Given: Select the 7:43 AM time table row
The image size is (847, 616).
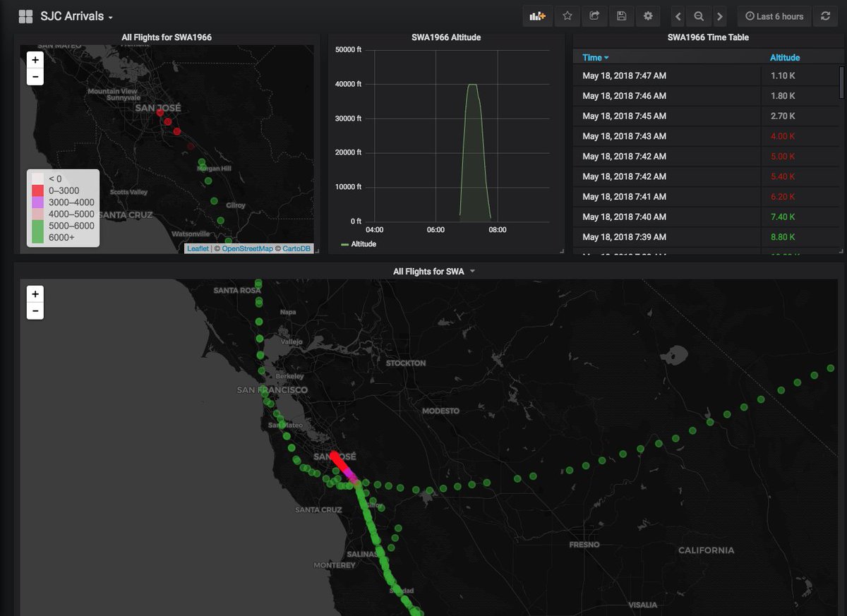Looking at the screenshot, I should [x=708, y=136].
